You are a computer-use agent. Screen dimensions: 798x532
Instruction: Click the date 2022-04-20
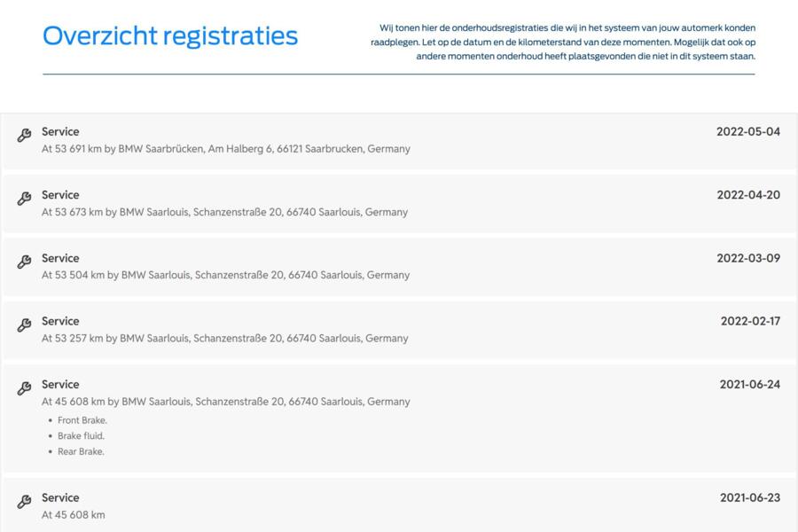(748, 194)
